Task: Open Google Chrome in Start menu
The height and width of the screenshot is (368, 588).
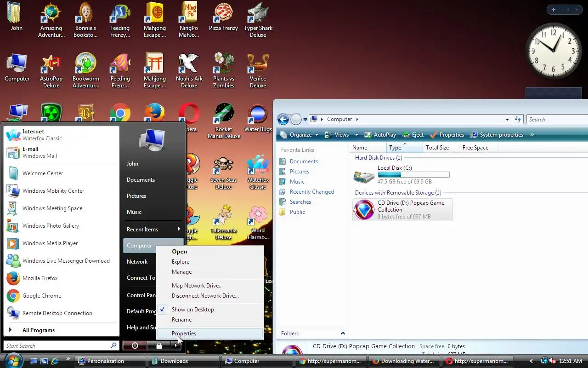Action: pyautogui.click(x=62, y=296)
